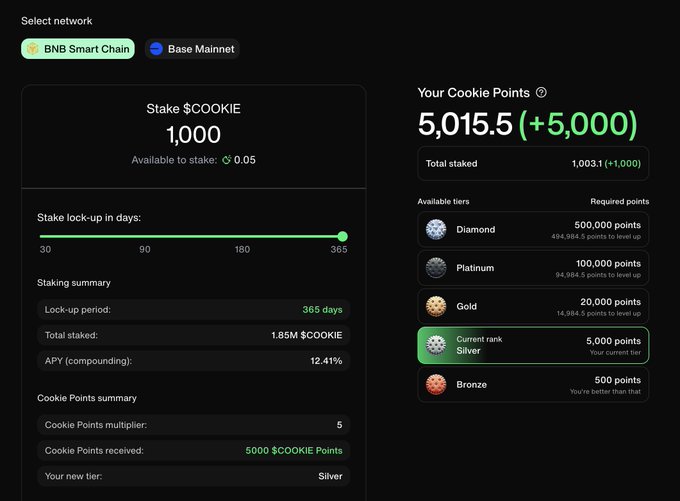Click the available to stake 0.05 balance
This screenshot has width=680, height=501.
244,160
